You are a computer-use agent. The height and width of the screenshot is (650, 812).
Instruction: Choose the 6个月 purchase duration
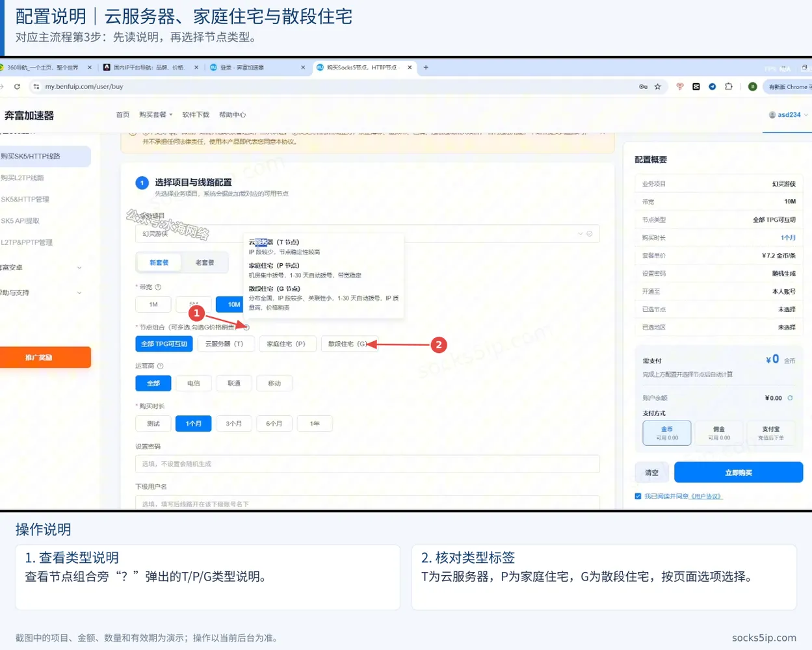click(x=274, y=424)
